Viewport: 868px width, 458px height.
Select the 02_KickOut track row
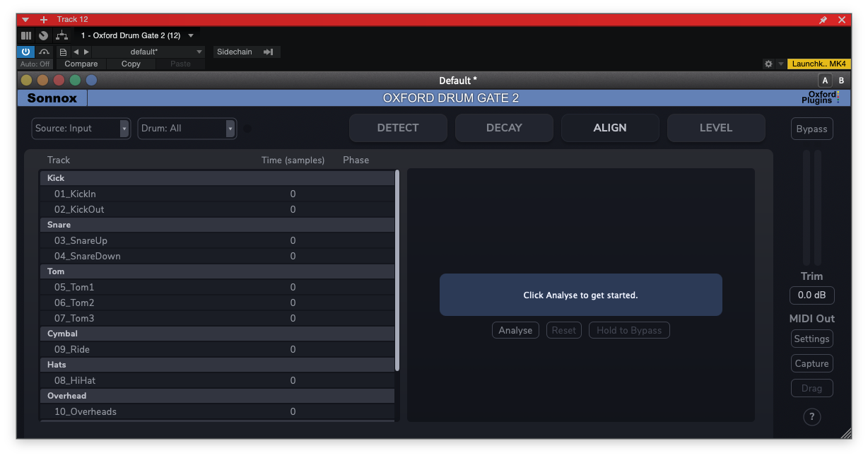coord(217,209)
